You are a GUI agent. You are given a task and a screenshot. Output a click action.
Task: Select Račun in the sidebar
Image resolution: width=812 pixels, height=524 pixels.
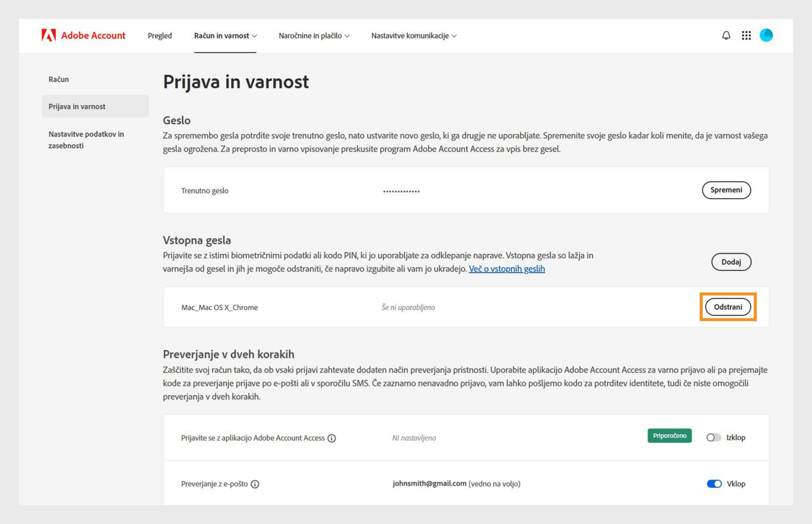[x=59, y=79]
